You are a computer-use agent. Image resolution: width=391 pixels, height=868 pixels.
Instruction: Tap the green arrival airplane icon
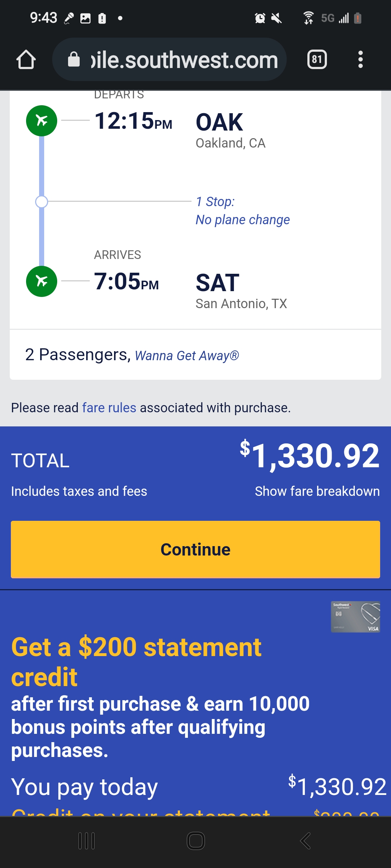pyautogui.click(x=42, y=281)
